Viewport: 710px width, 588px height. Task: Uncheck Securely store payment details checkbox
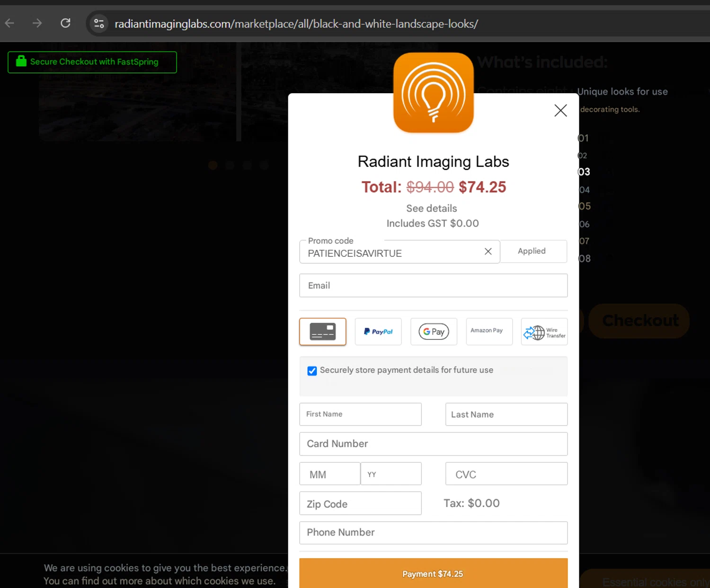[x=312, y=371]
